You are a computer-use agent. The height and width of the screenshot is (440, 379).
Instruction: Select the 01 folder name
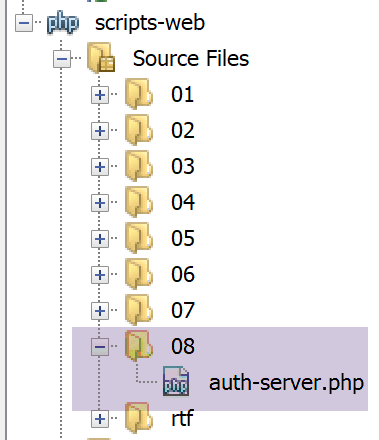183,95
